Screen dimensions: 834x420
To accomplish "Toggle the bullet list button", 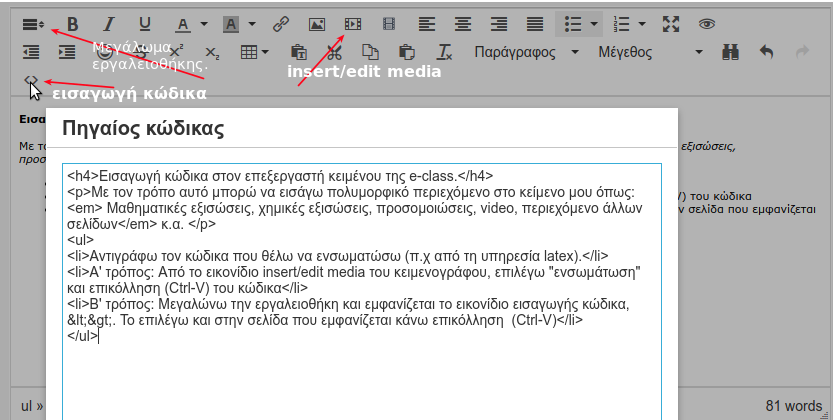I will pos(572,24).
